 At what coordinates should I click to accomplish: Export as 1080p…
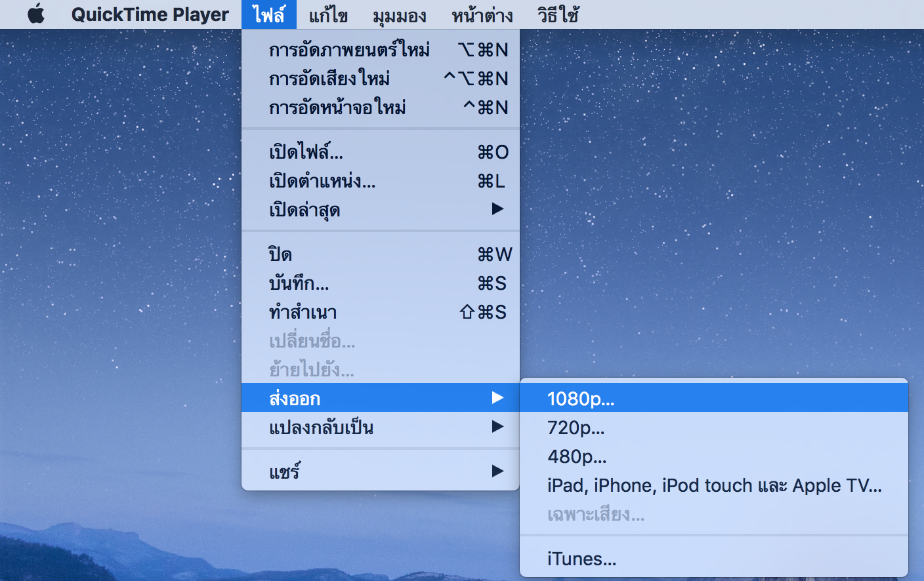(714, 398)
